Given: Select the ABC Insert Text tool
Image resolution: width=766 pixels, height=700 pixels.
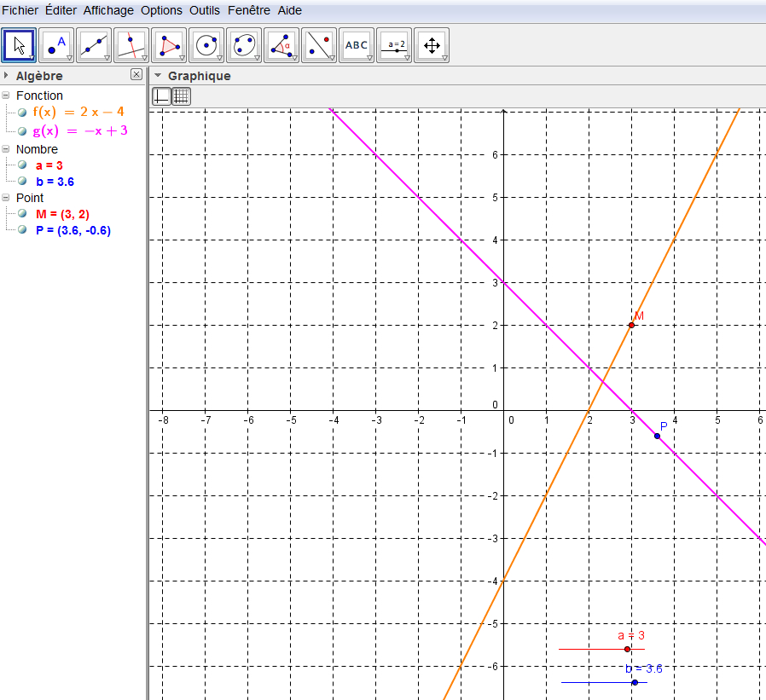Looking at the screenshot, I should coord(357,45).
